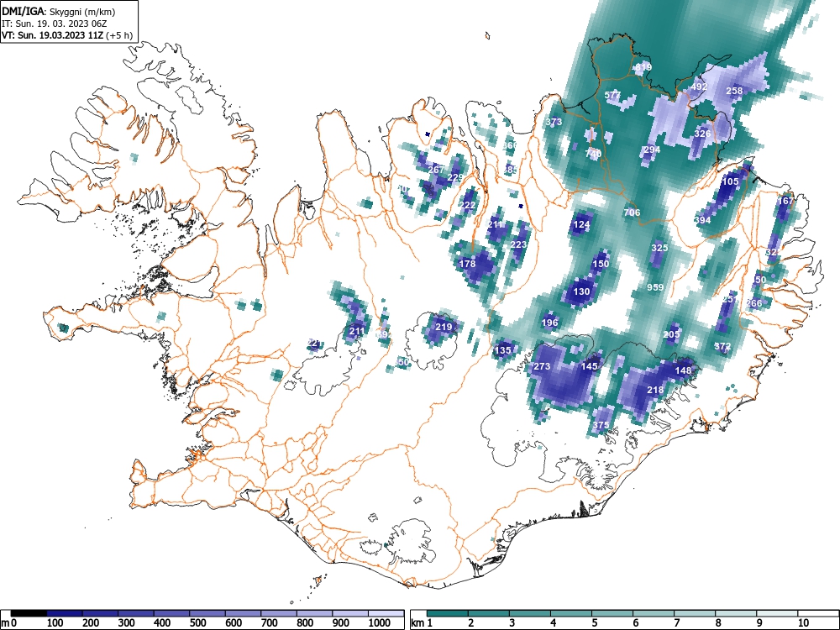Click the 196 visibility value
Image resolution: width=840 pixels, height=630 pixels.
coord(550,323)
